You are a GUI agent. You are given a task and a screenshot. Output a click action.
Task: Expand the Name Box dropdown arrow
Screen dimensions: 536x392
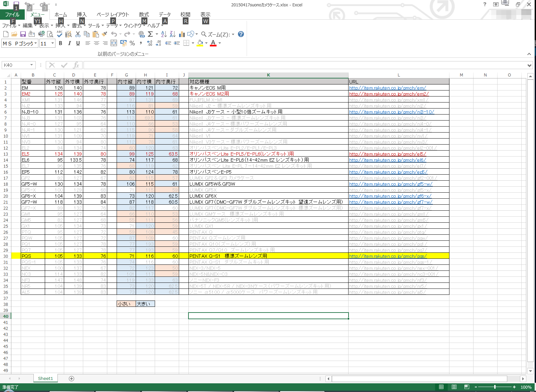31,65
